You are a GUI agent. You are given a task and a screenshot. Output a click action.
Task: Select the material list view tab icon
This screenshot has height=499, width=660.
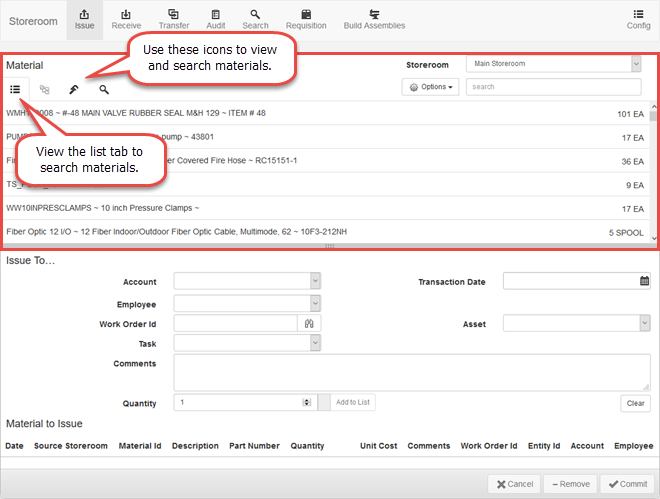point(16,89)
